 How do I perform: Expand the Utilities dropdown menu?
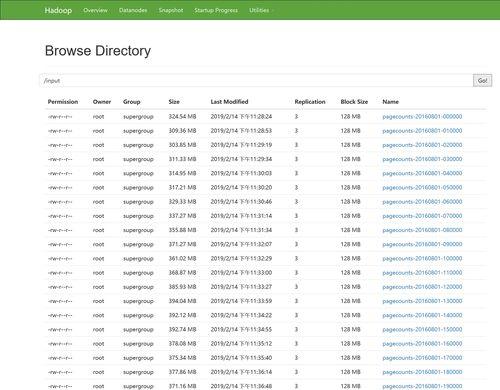(261, 10)
